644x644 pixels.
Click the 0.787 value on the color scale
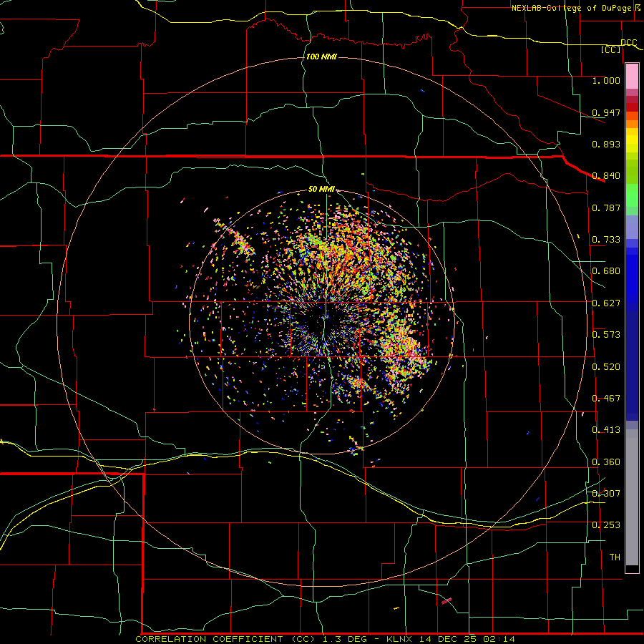tap(606, 208)
